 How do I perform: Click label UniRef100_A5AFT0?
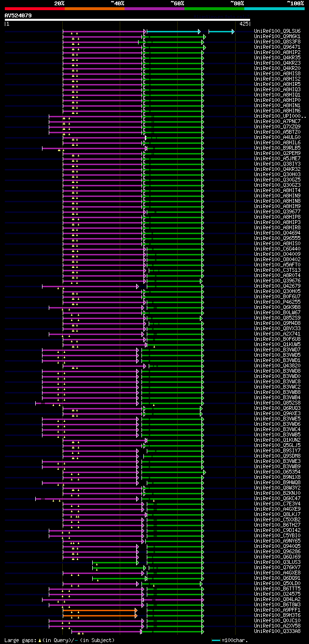[x=277, y=265]
